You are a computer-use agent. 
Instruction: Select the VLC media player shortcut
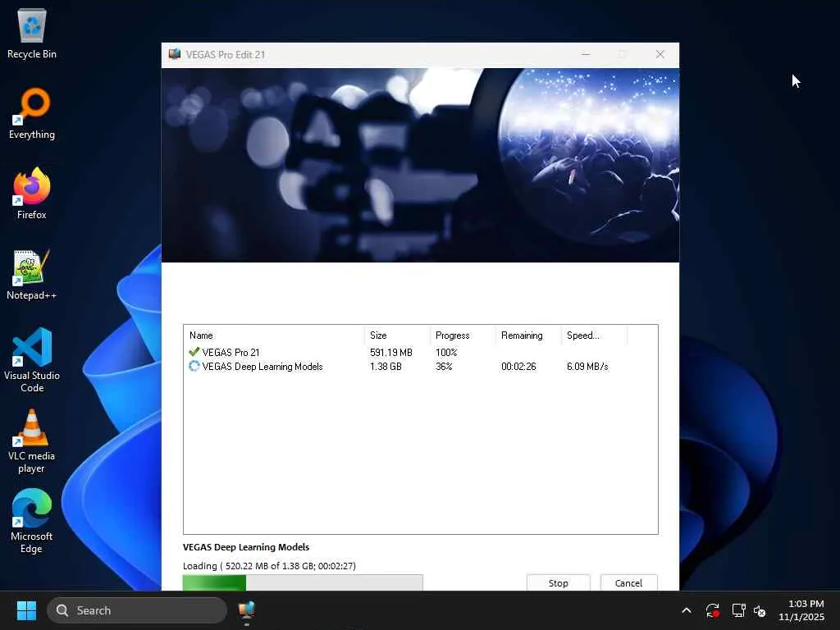(x=32, y=441)
